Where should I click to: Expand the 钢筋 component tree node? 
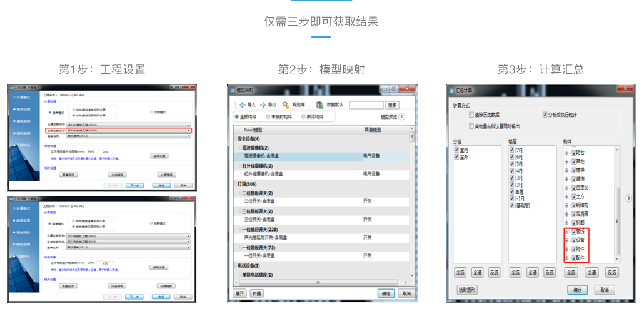567,223
